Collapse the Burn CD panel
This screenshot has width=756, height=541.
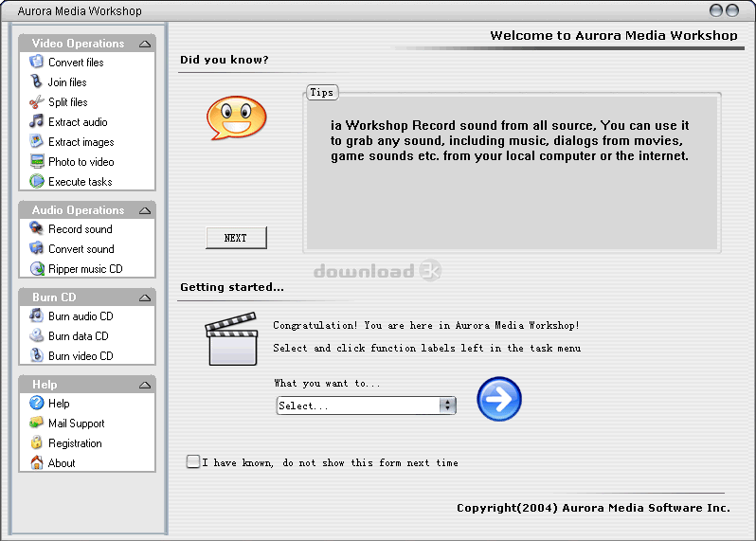[145, 298]
